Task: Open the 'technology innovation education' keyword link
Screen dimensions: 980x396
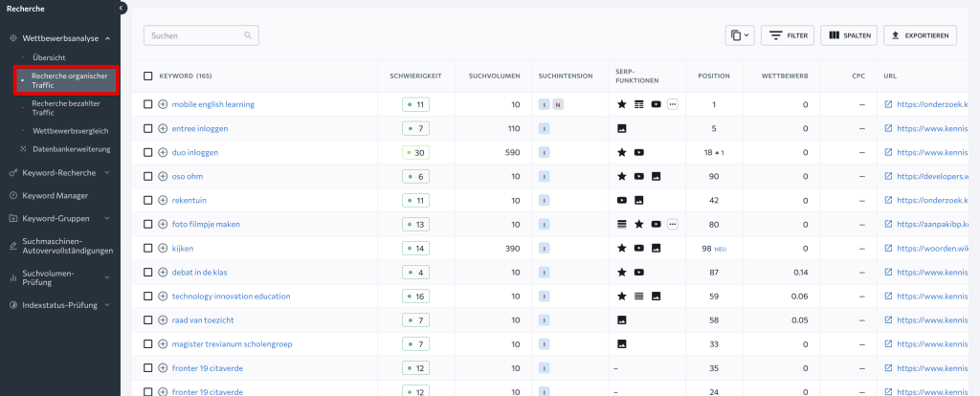Action: point(232,297)
